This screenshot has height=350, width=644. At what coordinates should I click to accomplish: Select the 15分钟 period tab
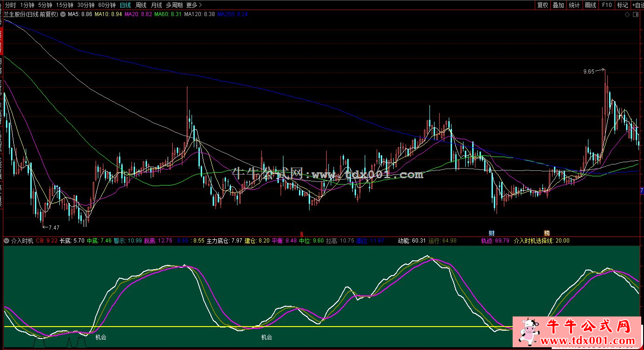click(x=65, y=5)
